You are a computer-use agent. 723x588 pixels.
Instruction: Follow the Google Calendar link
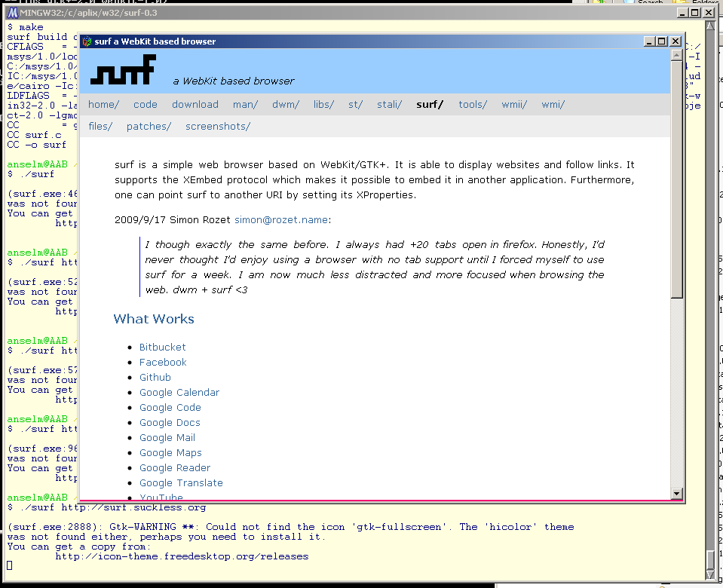tap(179, 393)
